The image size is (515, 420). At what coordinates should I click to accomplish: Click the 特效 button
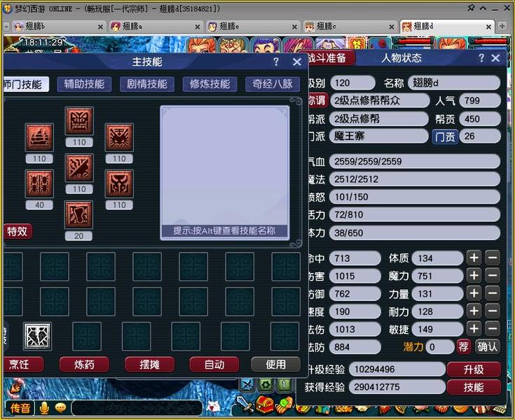18,231
